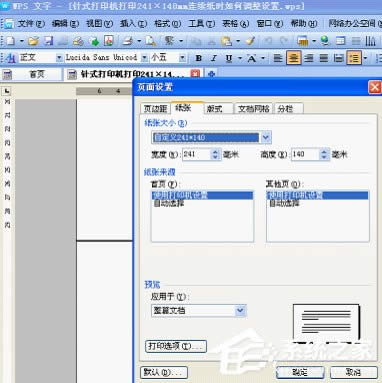The image size is (382, 383).
Task: Switch to the 分栏 tab
Action: pos(289,109)
